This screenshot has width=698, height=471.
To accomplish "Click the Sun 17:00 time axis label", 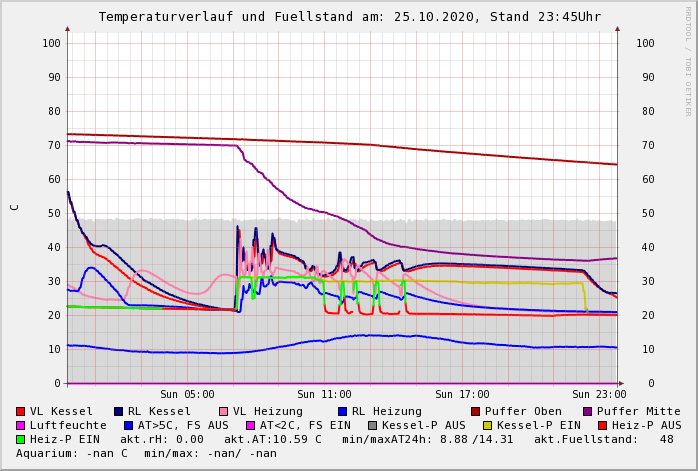I will 462,394.
